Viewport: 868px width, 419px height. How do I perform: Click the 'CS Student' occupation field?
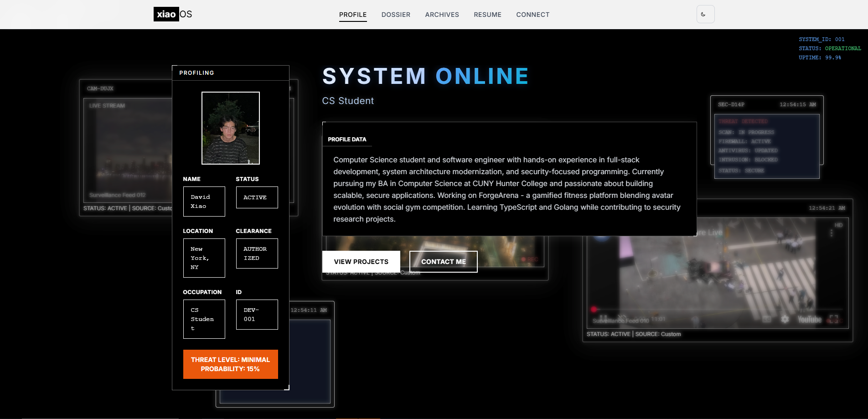coord(204,319)
